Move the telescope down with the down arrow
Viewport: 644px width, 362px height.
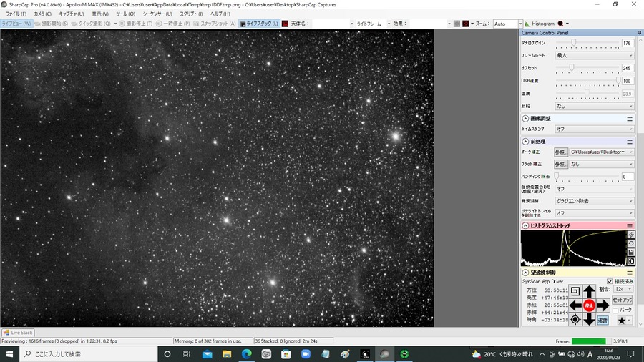click(589, 319)
